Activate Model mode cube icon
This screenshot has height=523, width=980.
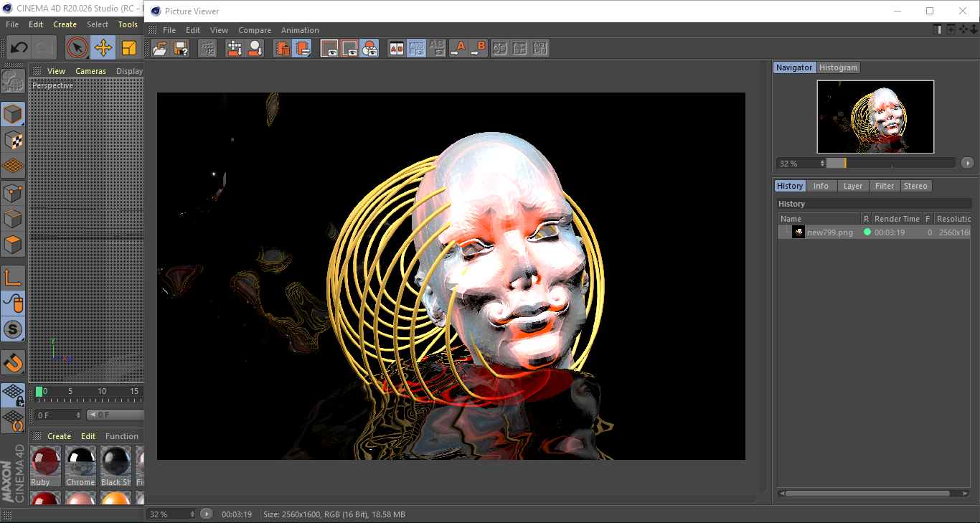13,114
